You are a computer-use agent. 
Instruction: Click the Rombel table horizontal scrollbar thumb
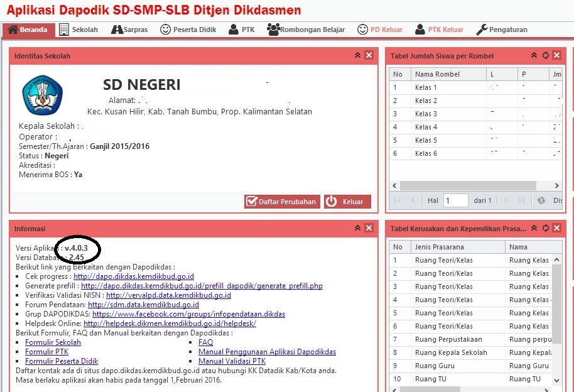pos(468,186)
